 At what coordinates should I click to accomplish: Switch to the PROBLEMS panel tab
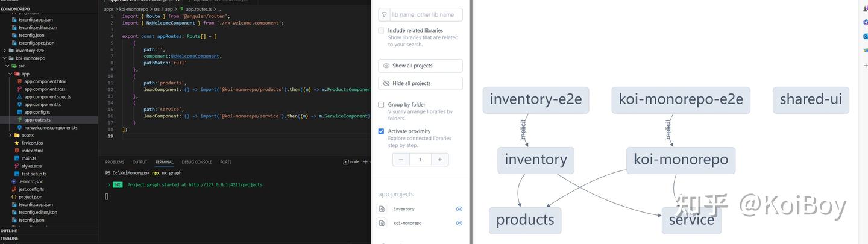(115, 162)
